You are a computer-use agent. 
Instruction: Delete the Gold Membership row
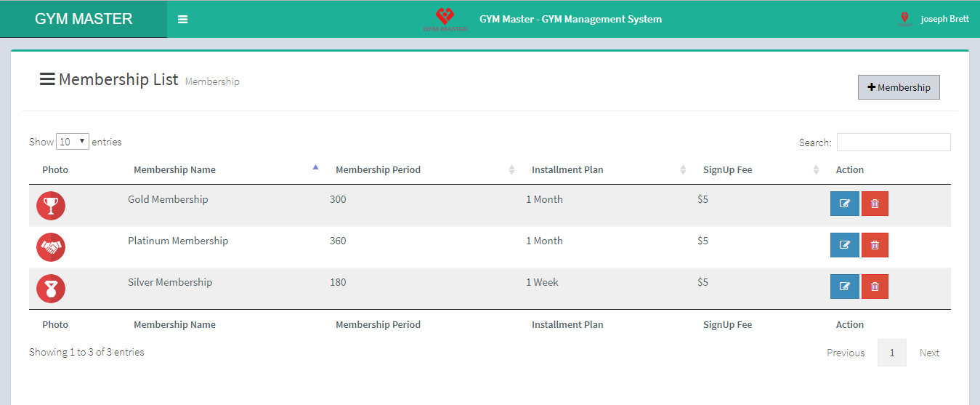[875, 204]
